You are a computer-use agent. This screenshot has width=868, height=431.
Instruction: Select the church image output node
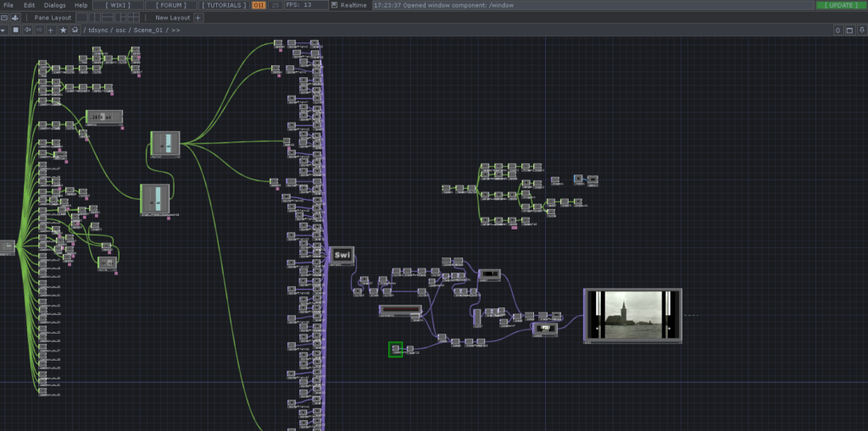tap(632, 314)
